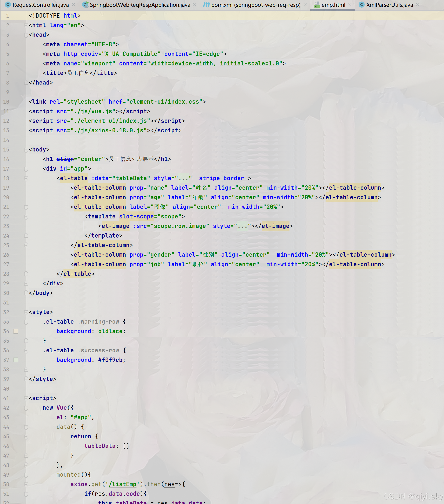Collapse the head tag fold marker
The height and width of the screenshot is (504, 444).
click(x=26, y=35)
